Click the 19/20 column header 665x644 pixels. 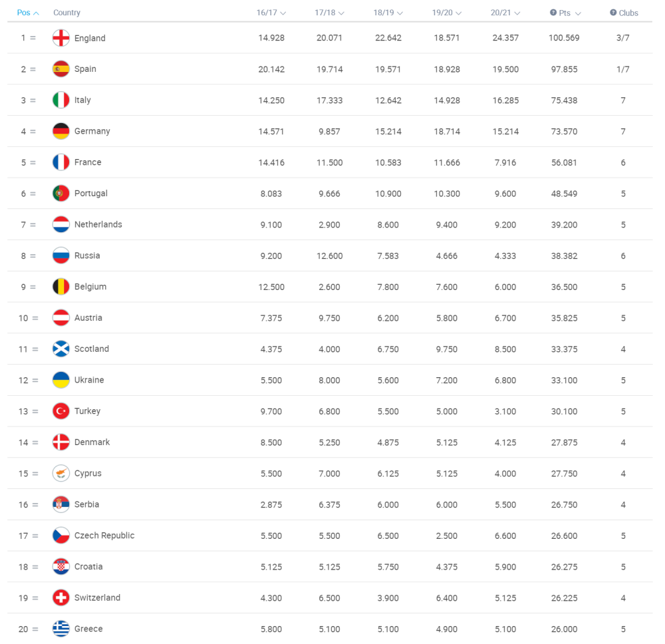click(x=442, y=13)
